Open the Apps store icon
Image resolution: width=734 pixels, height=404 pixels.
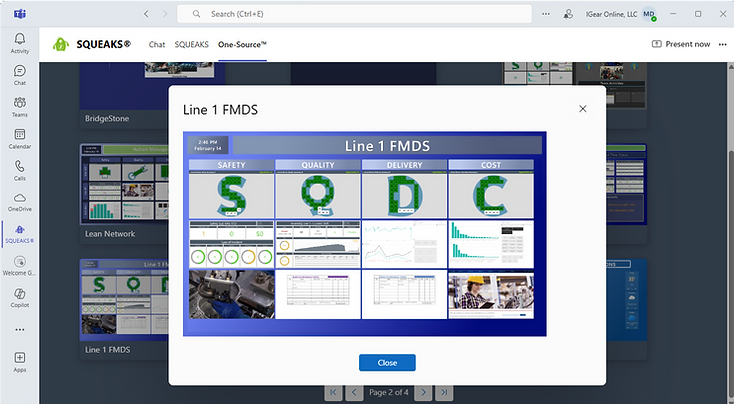tap(19, 361)
